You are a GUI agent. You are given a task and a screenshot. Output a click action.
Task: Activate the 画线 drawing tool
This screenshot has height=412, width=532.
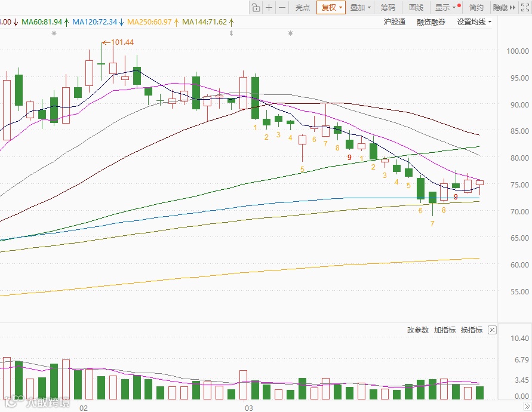click(416, 8)
